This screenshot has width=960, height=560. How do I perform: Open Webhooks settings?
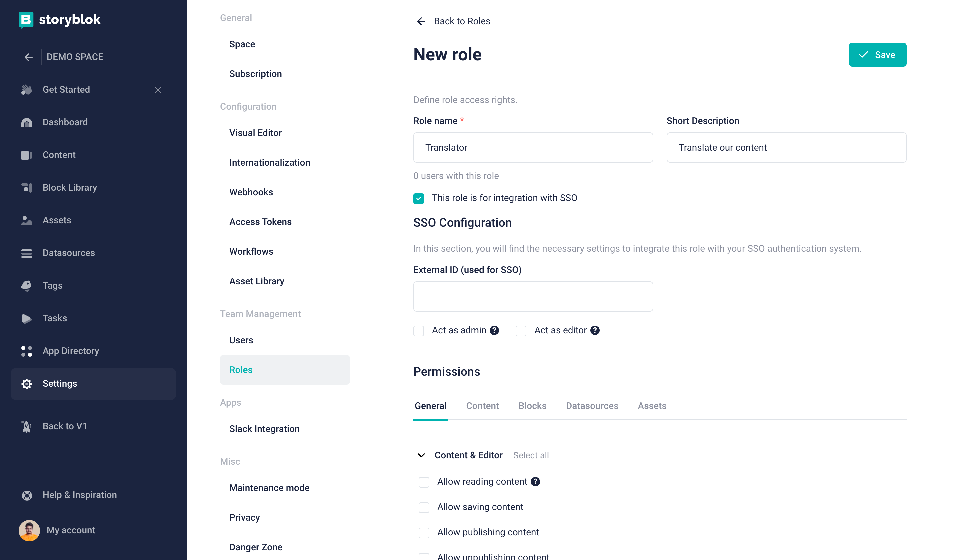251,192
